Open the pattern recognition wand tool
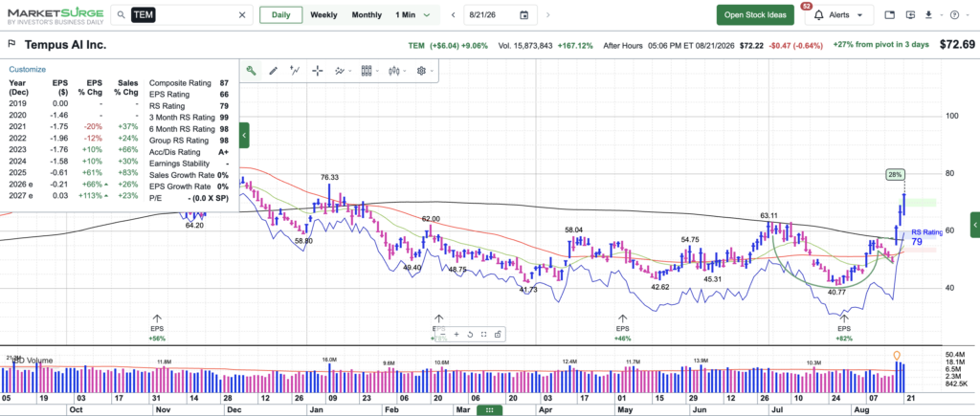 point(340,71)
